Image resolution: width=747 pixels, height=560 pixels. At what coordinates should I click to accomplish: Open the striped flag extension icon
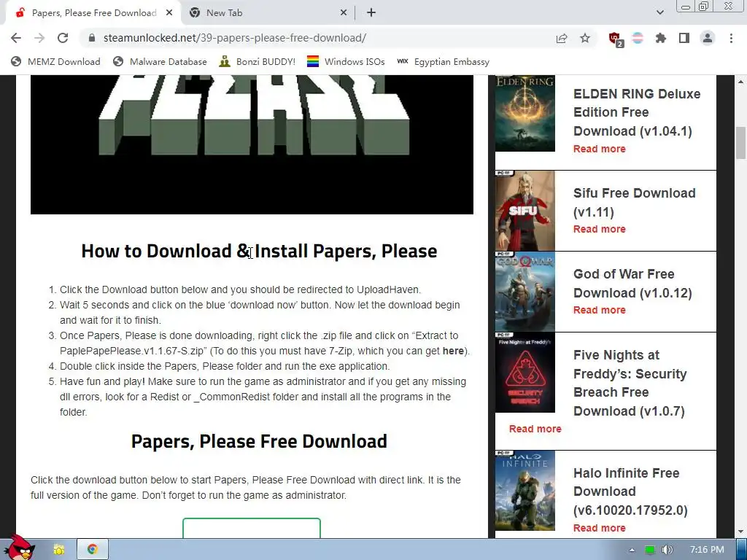pyautogui.click(x=638, y=38)
